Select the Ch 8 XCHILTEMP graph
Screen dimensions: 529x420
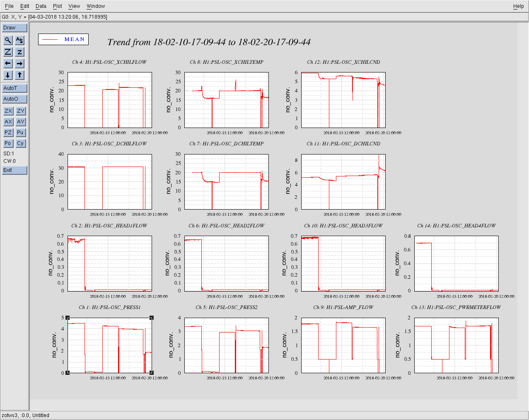click(226, 100)
